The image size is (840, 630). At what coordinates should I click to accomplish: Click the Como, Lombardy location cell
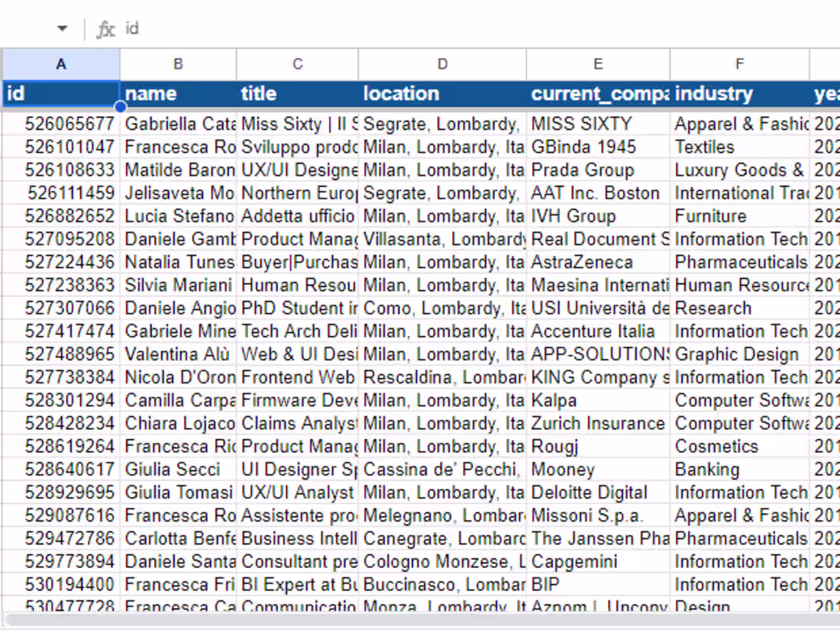point(441,309)
